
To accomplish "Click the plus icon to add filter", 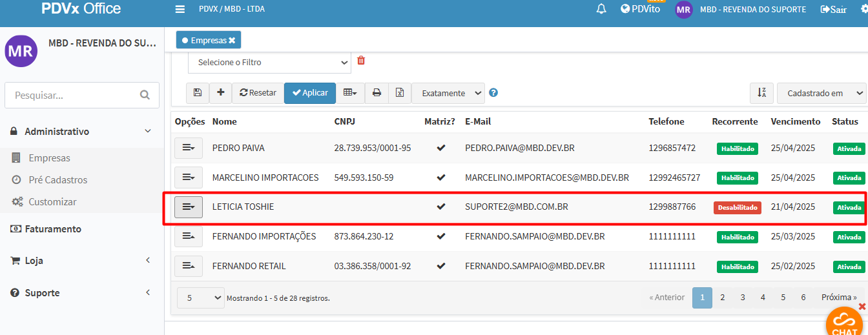I will click(220, 93).
